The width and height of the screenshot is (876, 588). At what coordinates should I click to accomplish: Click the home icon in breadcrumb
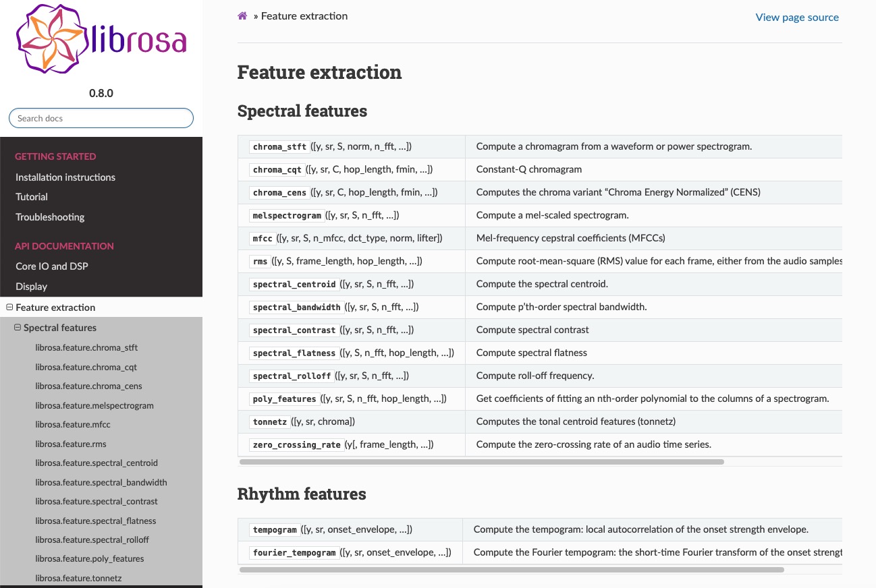click(x=242, y=16)
